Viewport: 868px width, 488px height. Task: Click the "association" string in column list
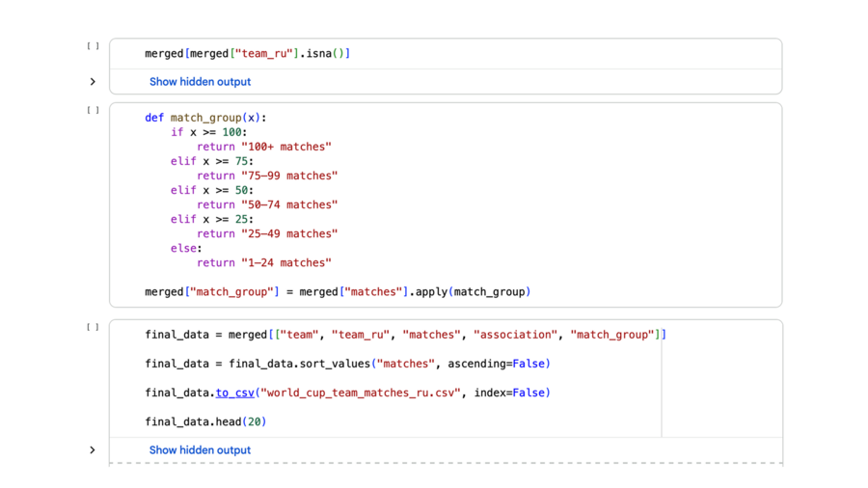(515, 335)
